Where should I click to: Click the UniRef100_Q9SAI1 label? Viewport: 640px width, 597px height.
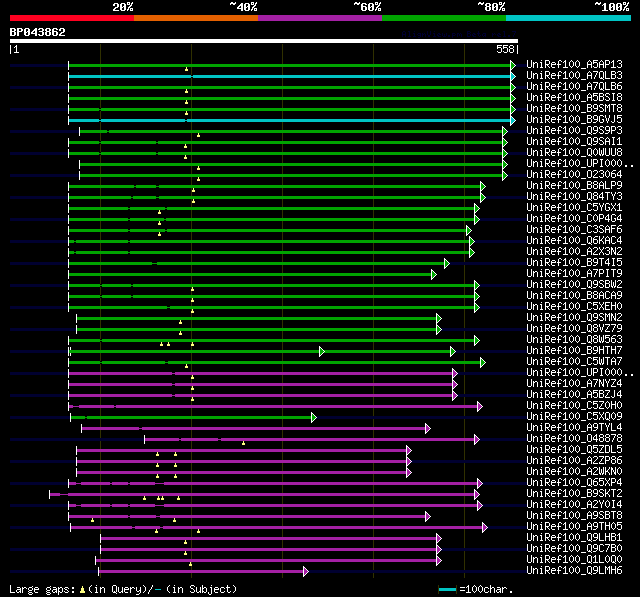click(574, 142)
